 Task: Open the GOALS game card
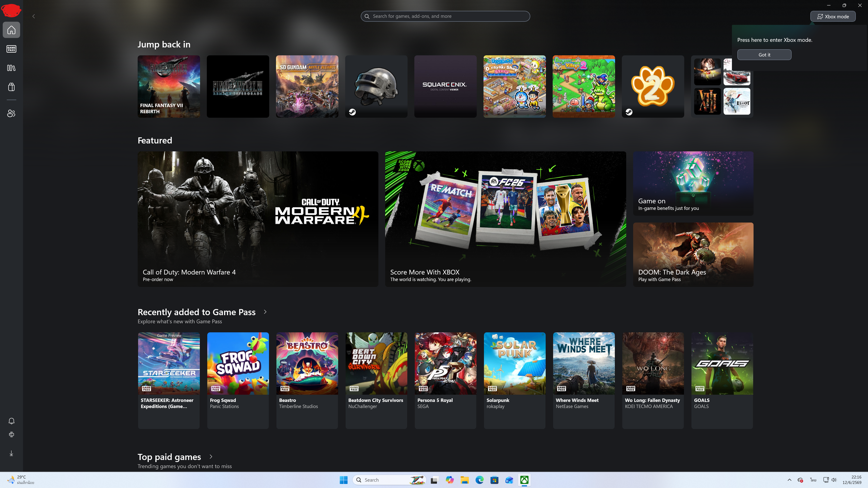(x=722, y=380)
